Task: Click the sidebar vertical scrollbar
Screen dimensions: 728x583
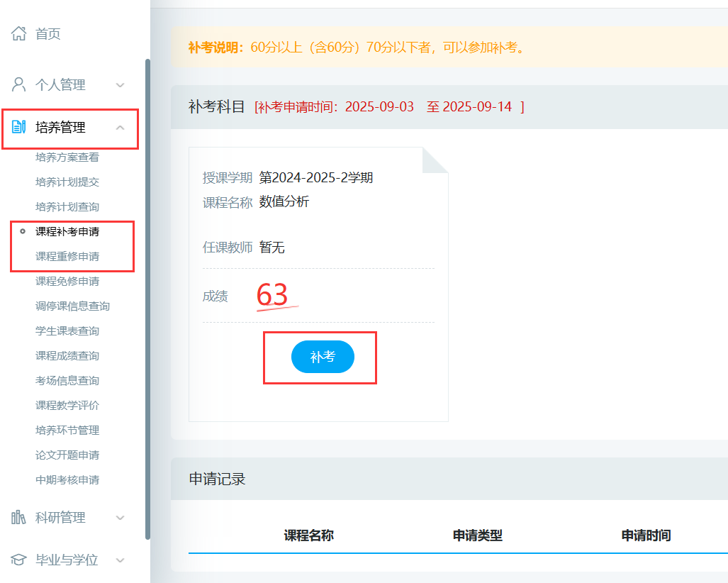Action: pyautogui.click(x=147, y=298)
